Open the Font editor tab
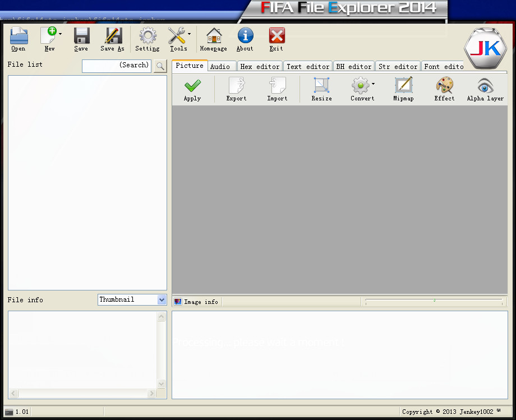This screenshot has width=516, height=420. coord(443,66)
